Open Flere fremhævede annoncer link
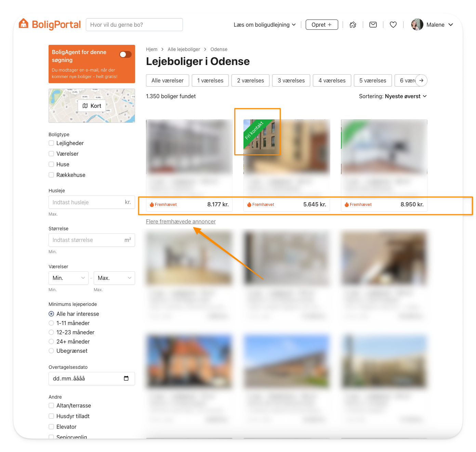 [x=181, y=221]
